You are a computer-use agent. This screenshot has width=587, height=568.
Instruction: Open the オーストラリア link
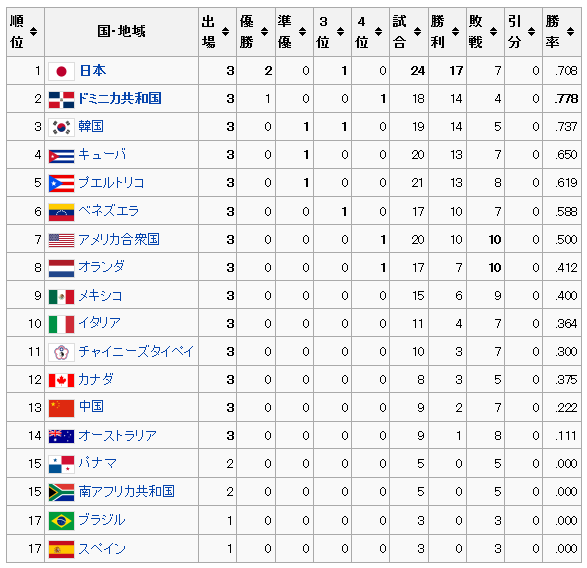pyautogui.click(x=118, y=435)
